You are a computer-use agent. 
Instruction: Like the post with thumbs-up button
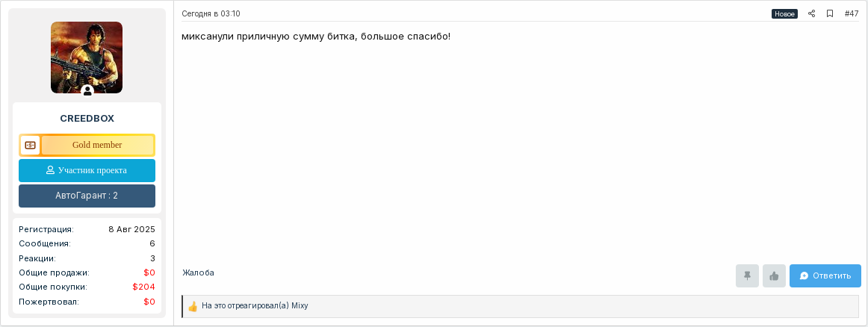(774, 275)
